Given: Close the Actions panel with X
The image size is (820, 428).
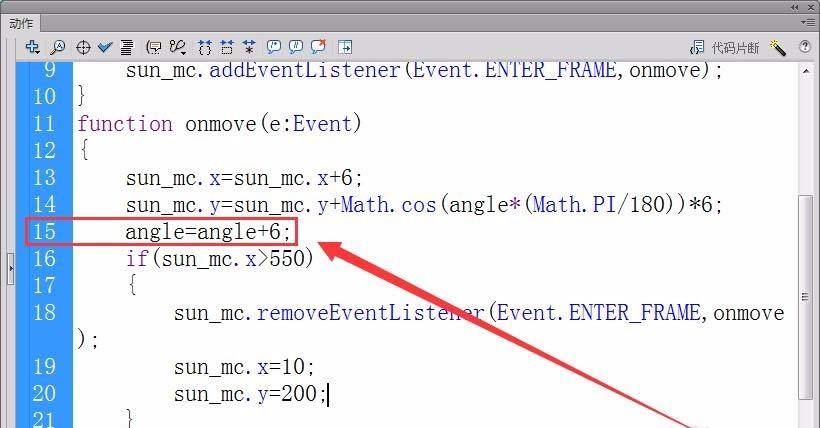Looking at the screenshot, I should [811, 7].
